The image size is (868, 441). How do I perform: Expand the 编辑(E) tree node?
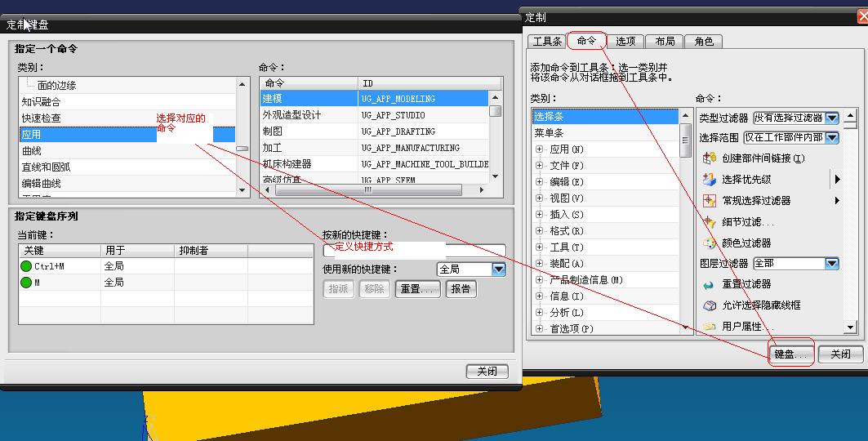coord(539,181)
